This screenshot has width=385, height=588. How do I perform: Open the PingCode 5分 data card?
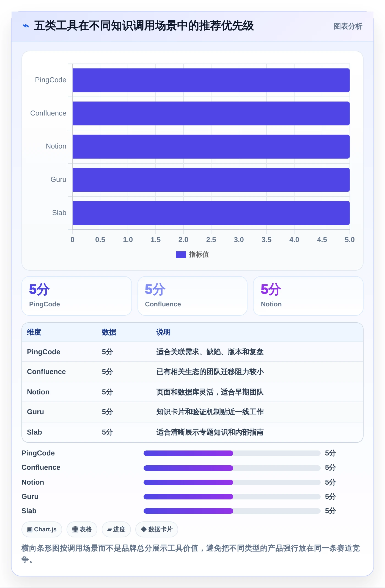point(77,296)
